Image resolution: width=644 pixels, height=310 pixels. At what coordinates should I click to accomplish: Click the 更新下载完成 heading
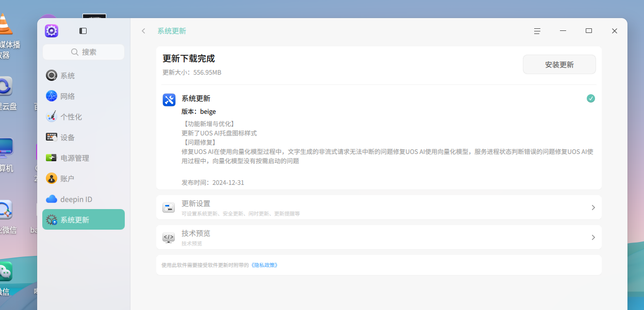(189, 59)
